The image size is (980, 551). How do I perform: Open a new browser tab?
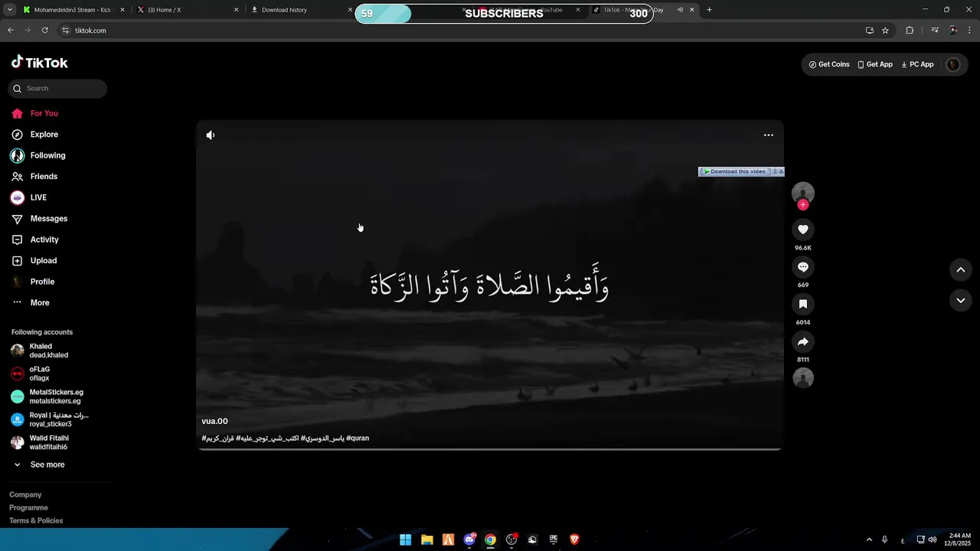[709, 10]
